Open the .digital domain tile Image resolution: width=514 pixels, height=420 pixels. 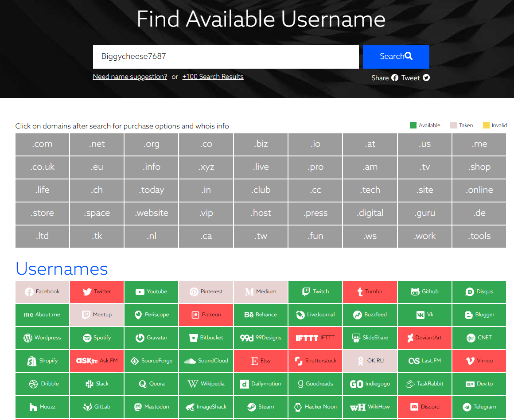pos(370,213)
